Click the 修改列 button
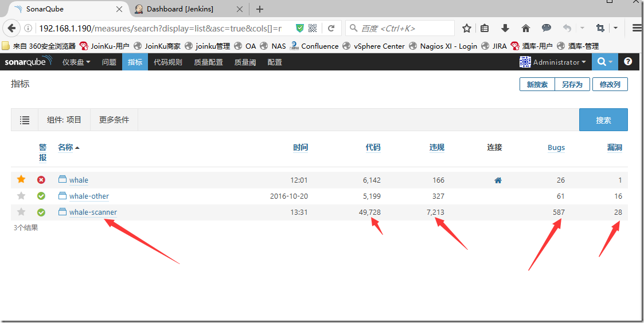Viewport: 644px width, 323px height. click(x=610, y=84)
